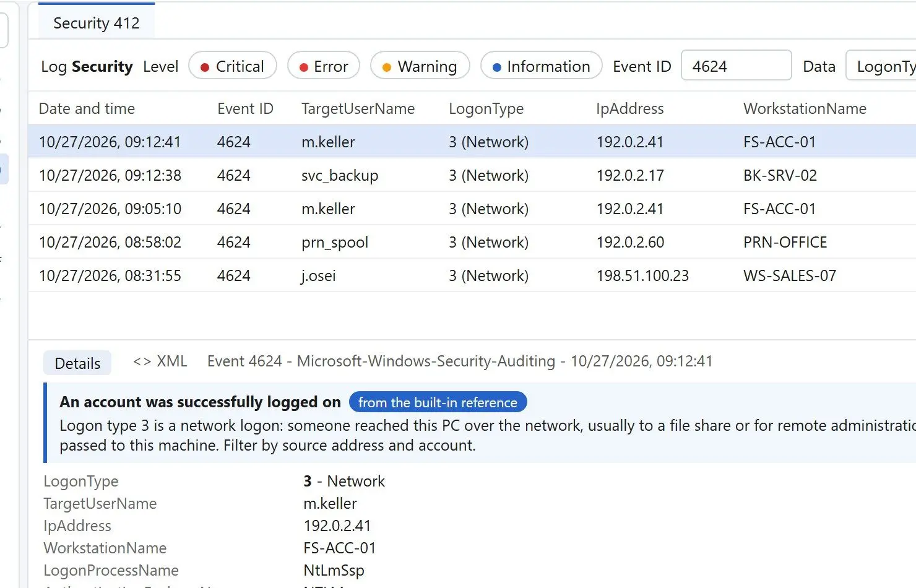Select the 09:12:41 m.keller event row

[x=472, y=142]
